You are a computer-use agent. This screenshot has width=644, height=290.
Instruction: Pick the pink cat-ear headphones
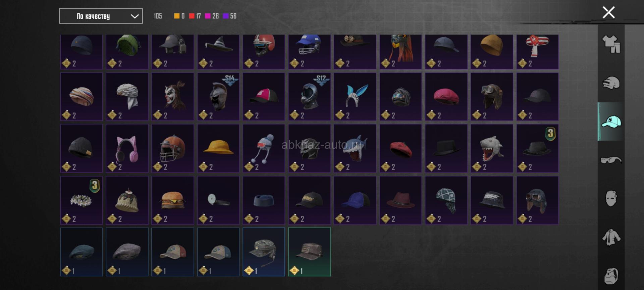point(127,148)
